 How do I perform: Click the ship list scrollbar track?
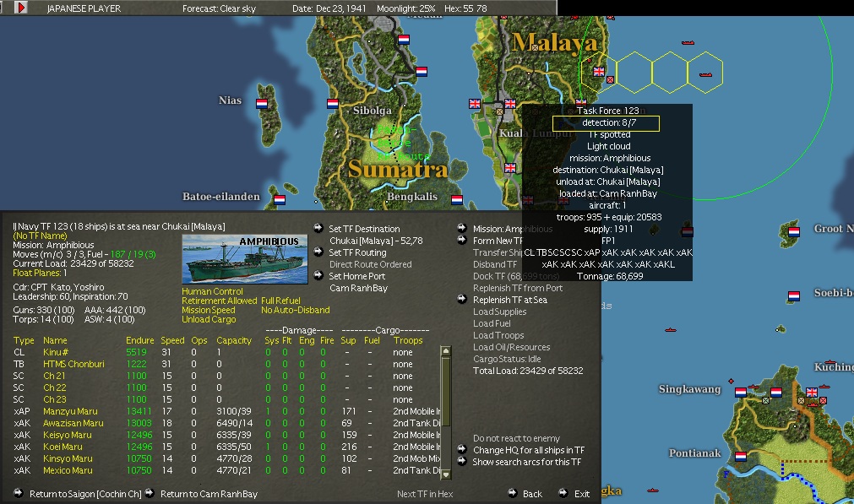pyautogui.click(x=445, y=412)
